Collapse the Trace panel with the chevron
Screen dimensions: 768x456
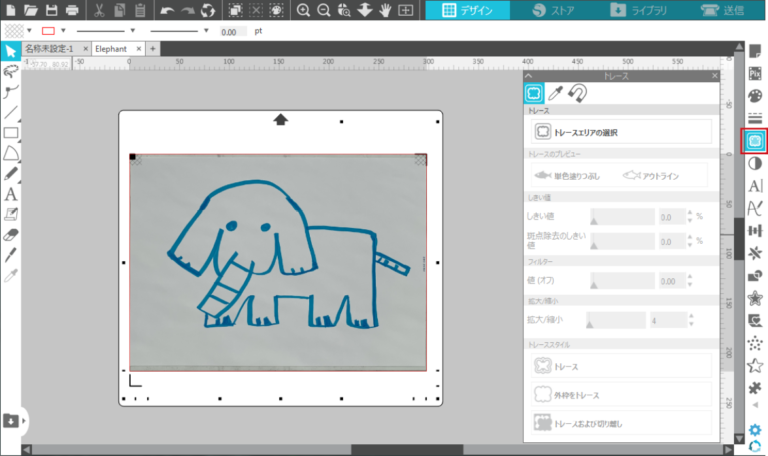pos(528,76)
